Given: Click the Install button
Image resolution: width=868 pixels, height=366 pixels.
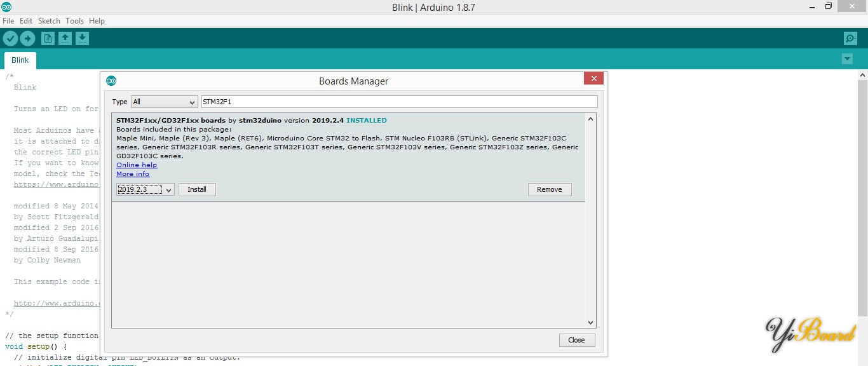Looking at the screenshot, I should [x=197, y=189].
